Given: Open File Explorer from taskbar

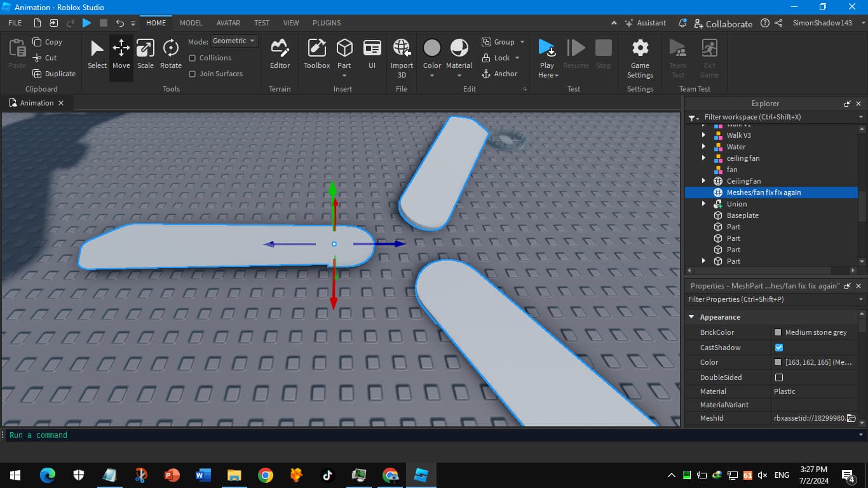Looking at the screenshot, I should 234,475.
